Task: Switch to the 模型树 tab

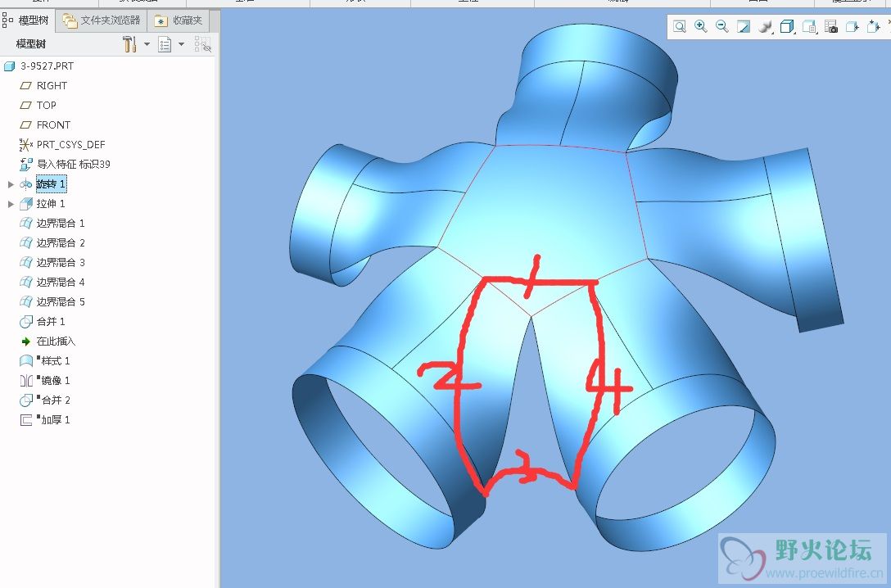Action: (x=27, y=20)
